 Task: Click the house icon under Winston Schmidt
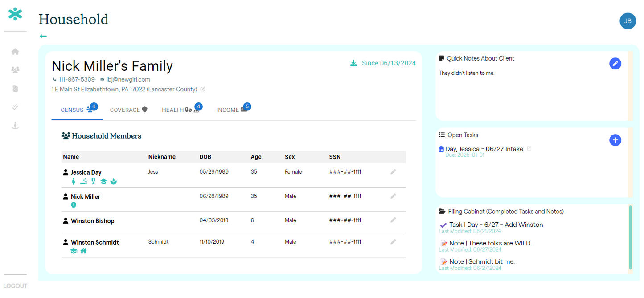(x=83, y=251)
